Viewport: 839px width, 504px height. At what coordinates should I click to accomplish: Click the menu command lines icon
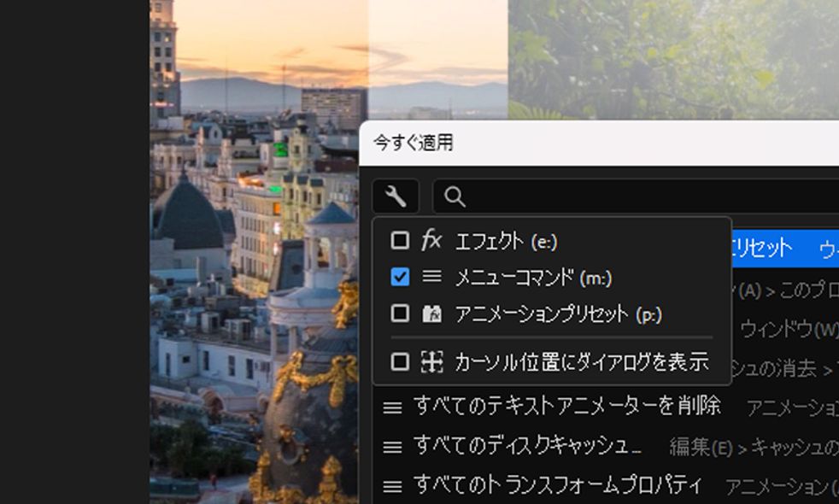coord(431,276)
